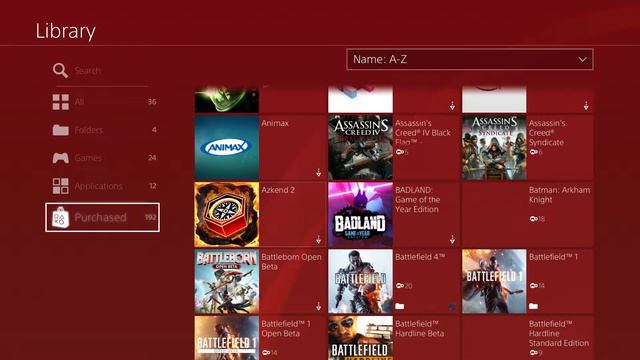The height and width of the screenshot is (360, 640).
Task: Click the sort dropdown chevron arrow
Action: [x=582, y=60]
